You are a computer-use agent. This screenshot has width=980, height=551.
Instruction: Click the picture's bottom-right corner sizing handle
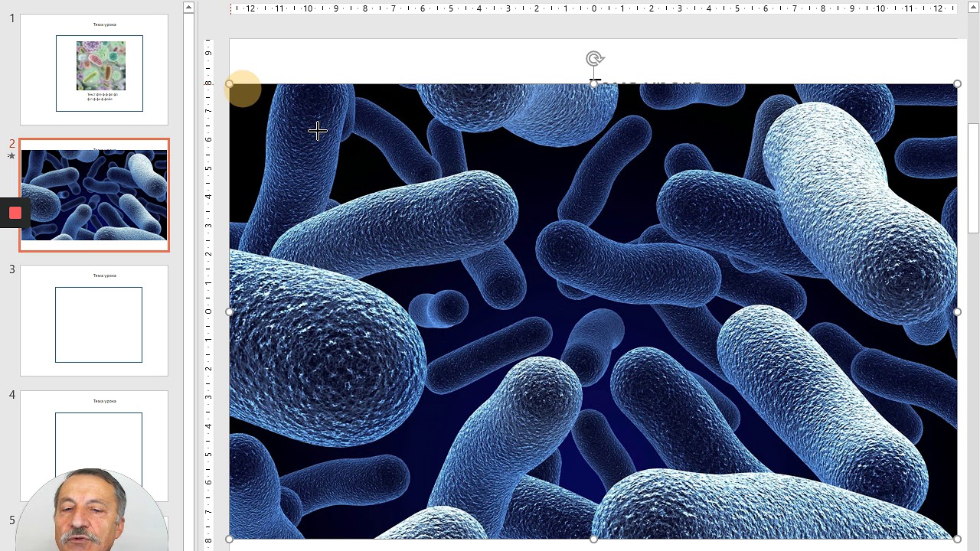click(x=957, y=539)
